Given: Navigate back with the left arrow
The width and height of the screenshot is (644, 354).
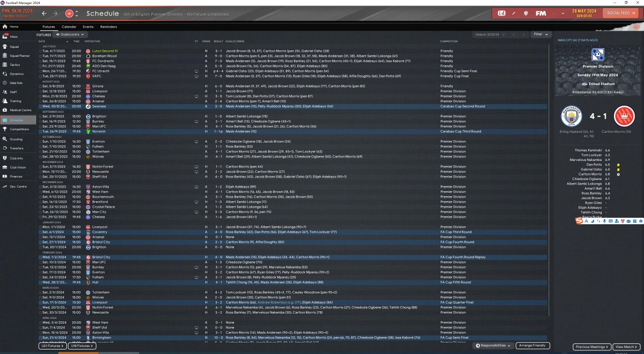Looking at the screenshot, I should click(x=44, y=14).
